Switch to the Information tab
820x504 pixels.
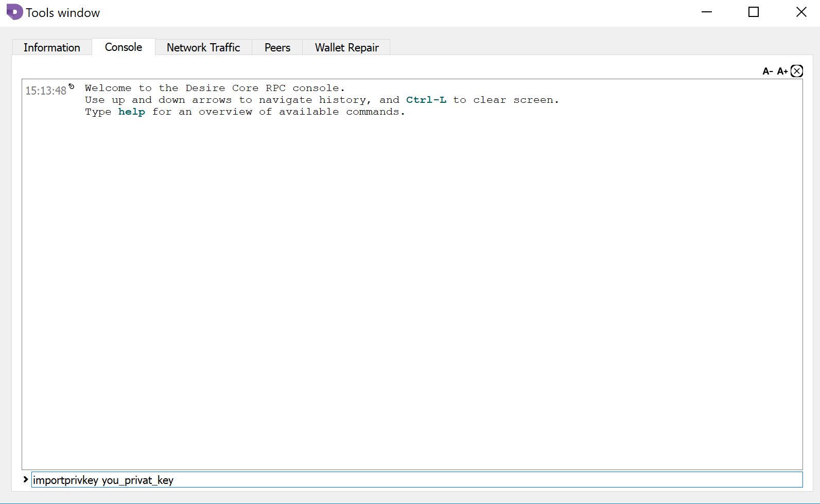pos(52,47)
